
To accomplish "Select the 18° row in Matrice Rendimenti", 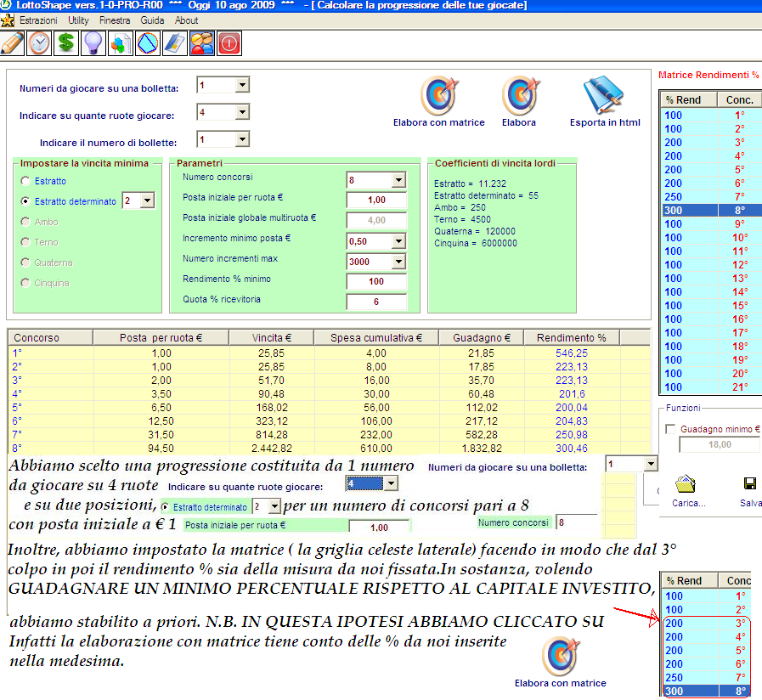I will pyautogui.click(x=711, y=347).
